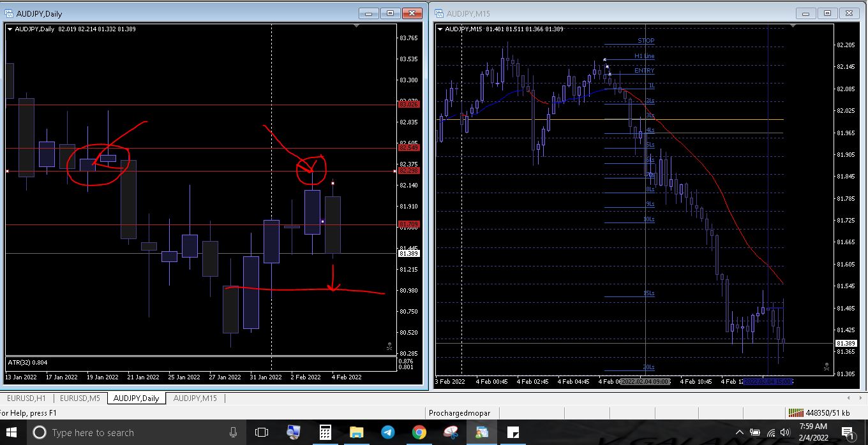Click the AUDJPY,Daily window title icon
The width and height of the screenshot is (868, 445).
[x=8, y=13]
